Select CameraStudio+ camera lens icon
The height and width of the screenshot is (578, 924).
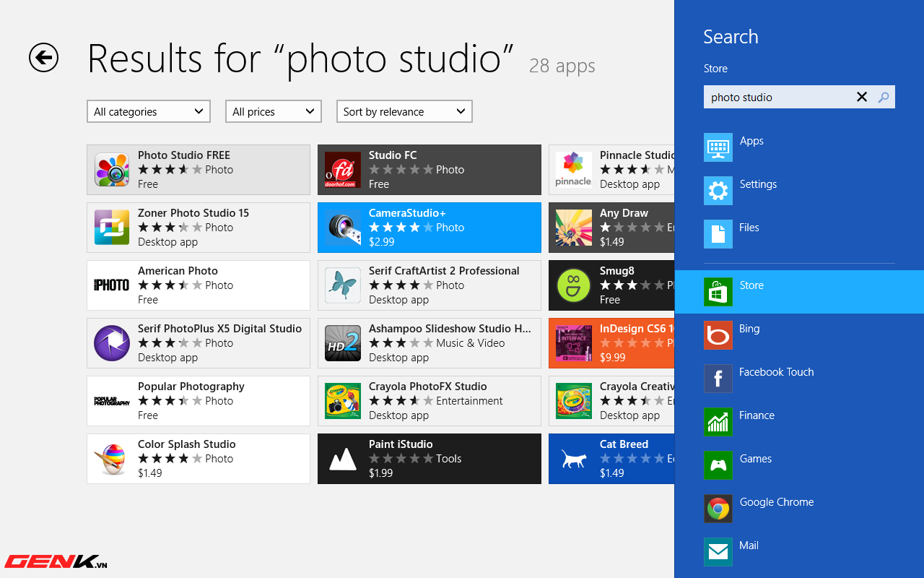(343, 228)
